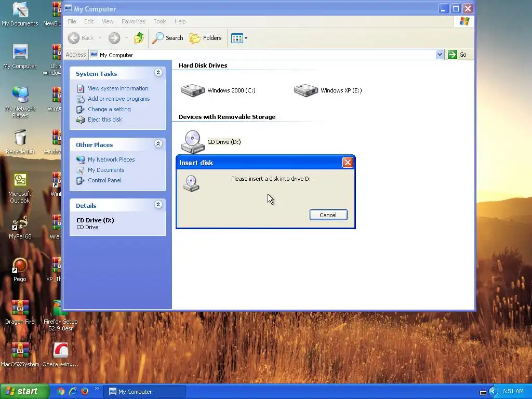
Task: Open the Help menu
Action: (180, 21)
